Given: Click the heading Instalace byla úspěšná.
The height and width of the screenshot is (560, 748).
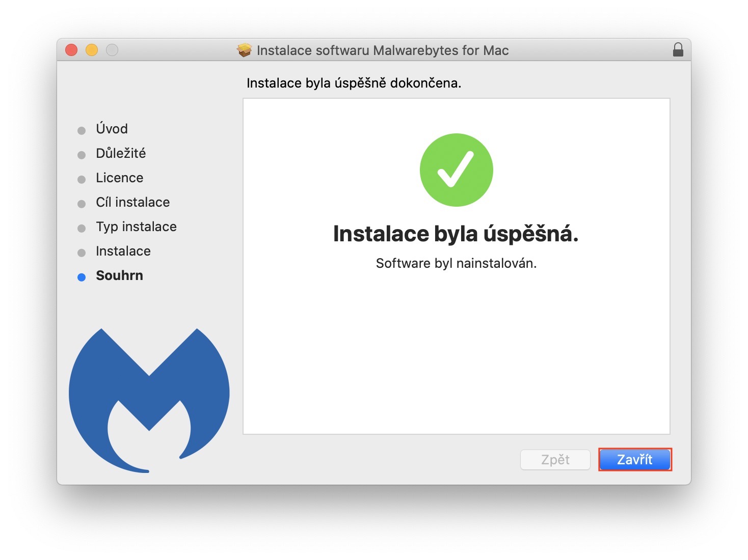Looking at the screenshot, I should pos(456,234).
